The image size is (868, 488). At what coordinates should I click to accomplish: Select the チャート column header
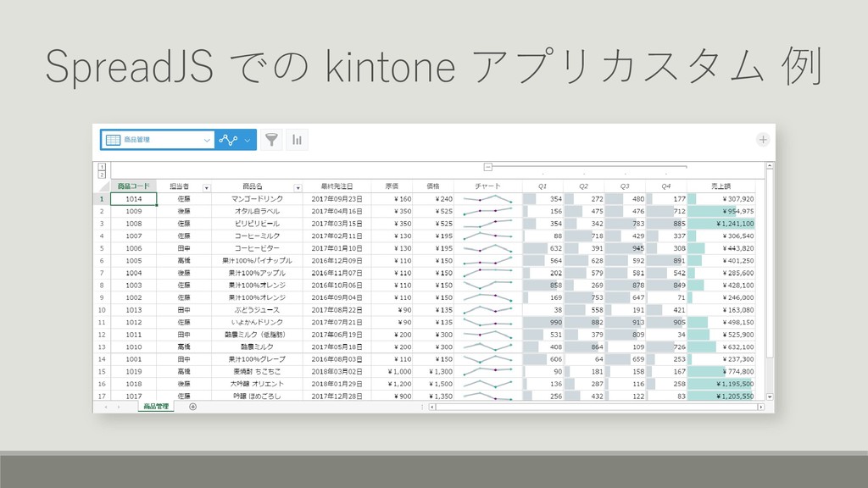(487, 186)
